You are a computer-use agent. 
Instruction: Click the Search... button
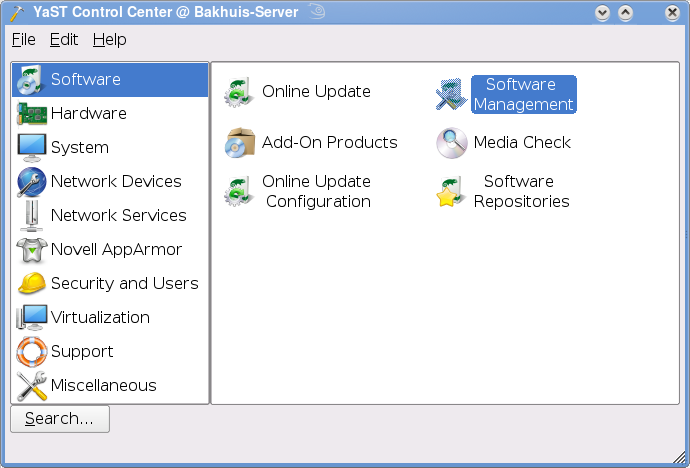coord(60,419)
